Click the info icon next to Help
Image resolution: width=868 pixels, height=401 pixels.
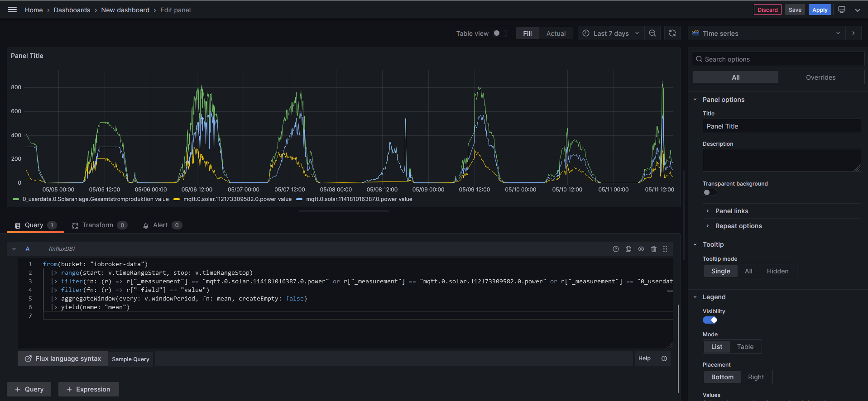point(664,358)
